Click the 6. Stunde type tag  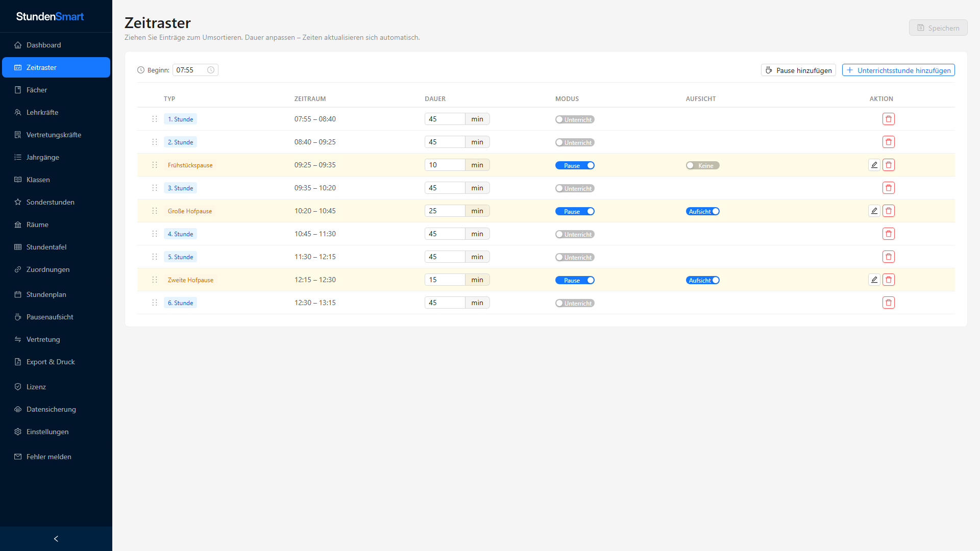(x=180, y=303)
